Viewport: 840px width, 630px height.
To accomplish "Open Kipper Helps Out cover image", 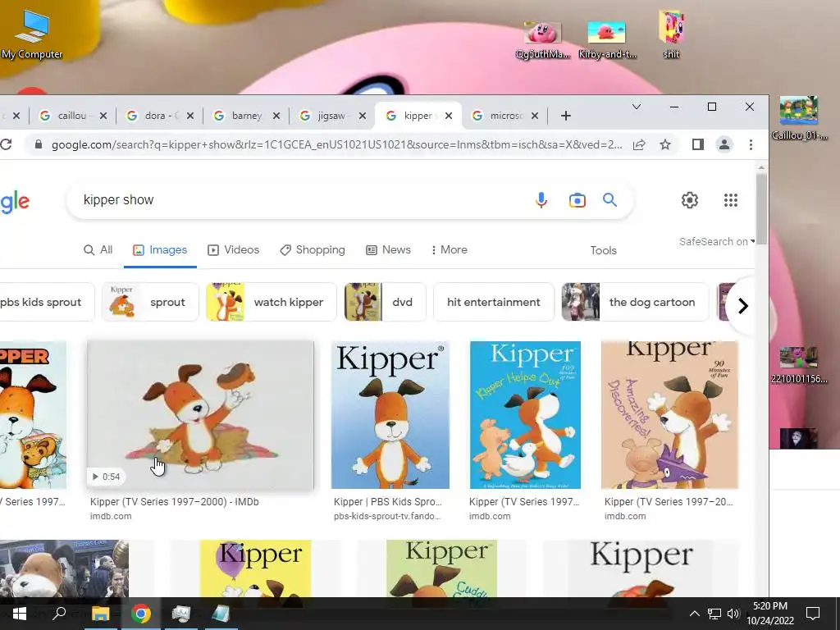I will click(x=525, y=414).
